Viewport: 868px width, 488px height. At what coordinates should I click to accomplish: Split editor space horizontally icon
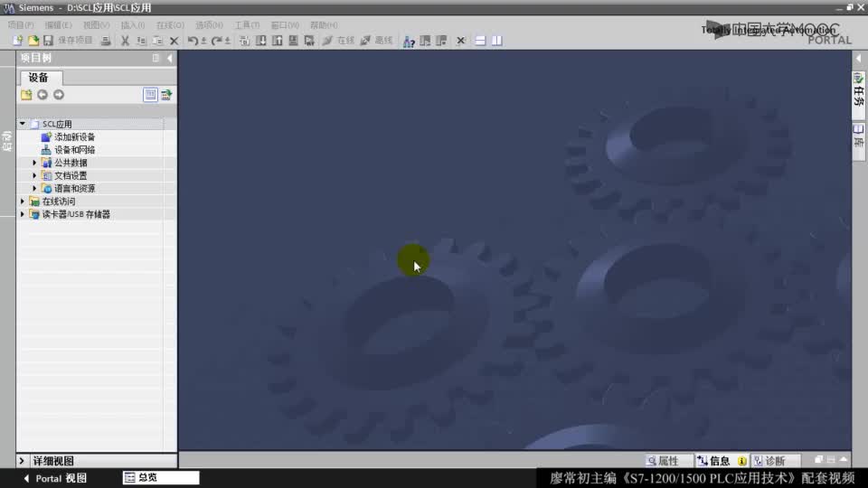[x=480, y=41]
